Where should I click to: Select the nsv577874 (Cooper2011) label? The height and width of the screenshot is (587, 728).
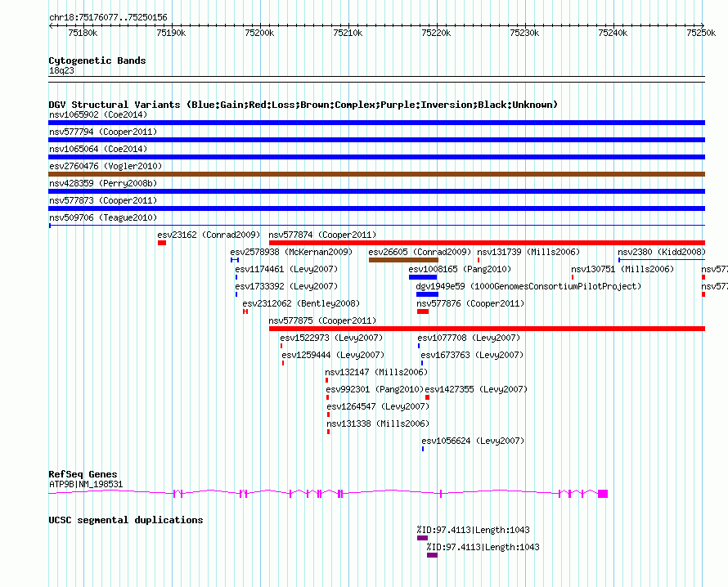click(x=322, y=235)
